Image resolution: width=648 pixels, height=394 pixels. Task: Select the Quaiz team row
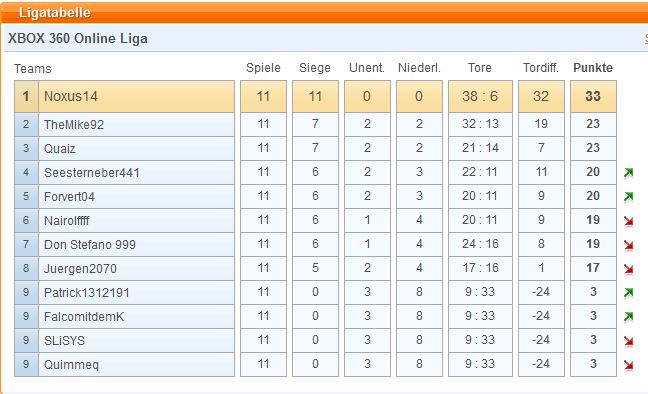124,148
